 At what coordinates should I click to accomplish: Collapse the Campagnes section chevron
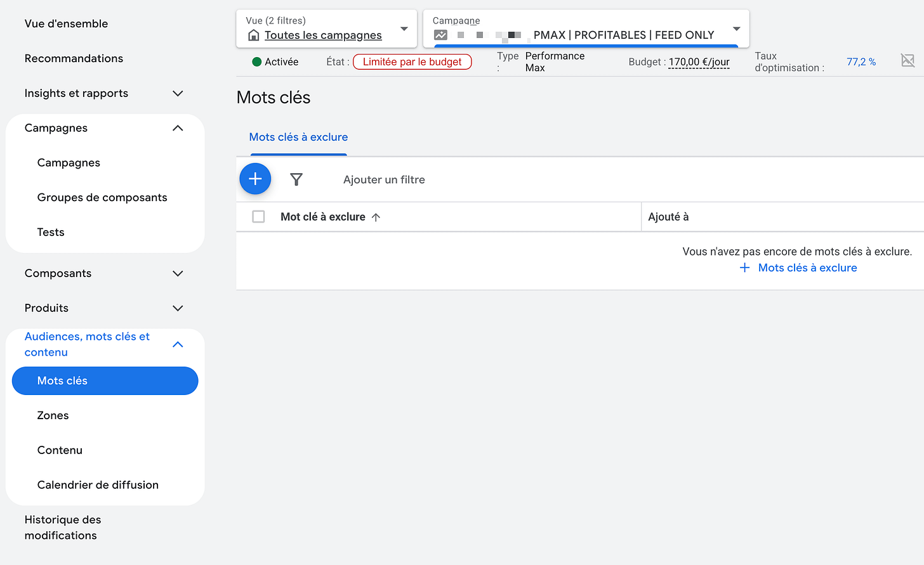coord(178,128)
